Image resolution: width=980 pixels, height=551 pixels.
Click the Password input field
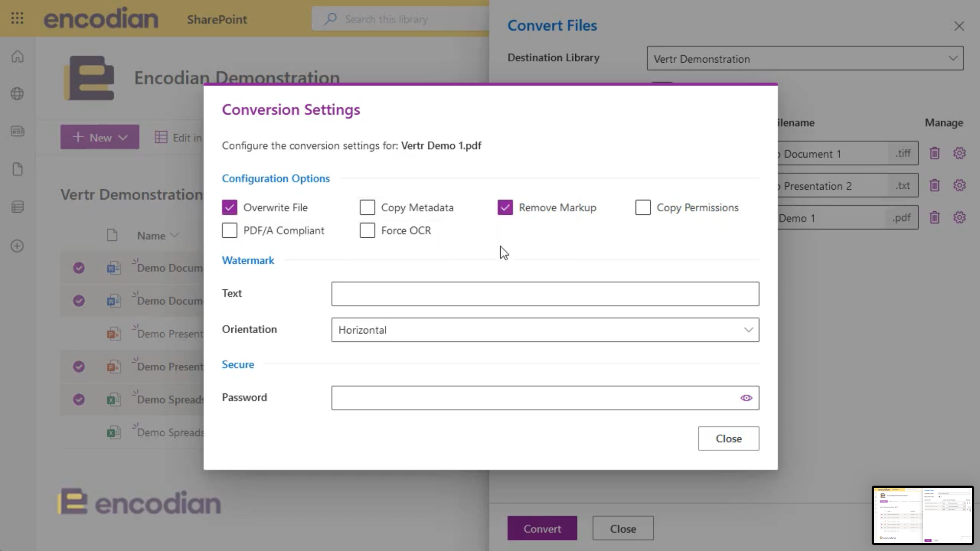[x=545, y=398]
